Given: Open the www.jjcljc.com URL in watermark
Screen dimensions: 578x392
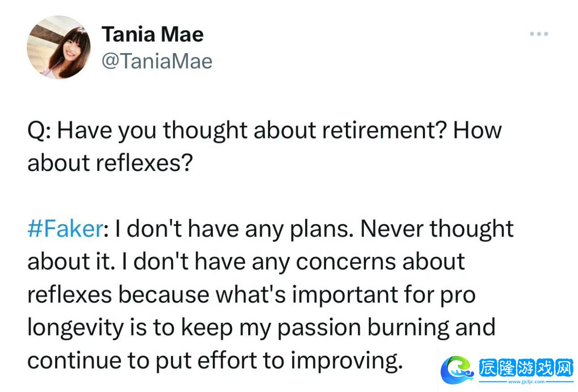Looking at the screenshot, I should pos(526,381).
